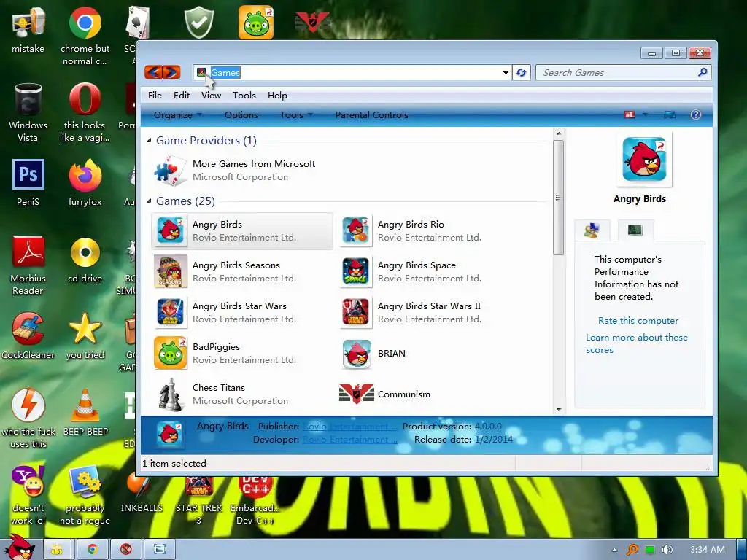Open the help question mark icon
This screenshot has width=747, height=560.
[695, 114]
